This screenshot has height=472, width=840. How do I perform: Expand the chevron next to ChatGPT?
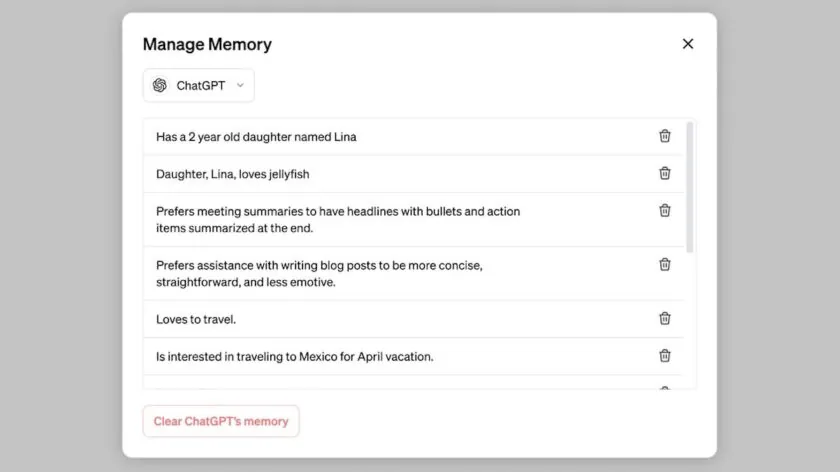click(x=240, y=85)
